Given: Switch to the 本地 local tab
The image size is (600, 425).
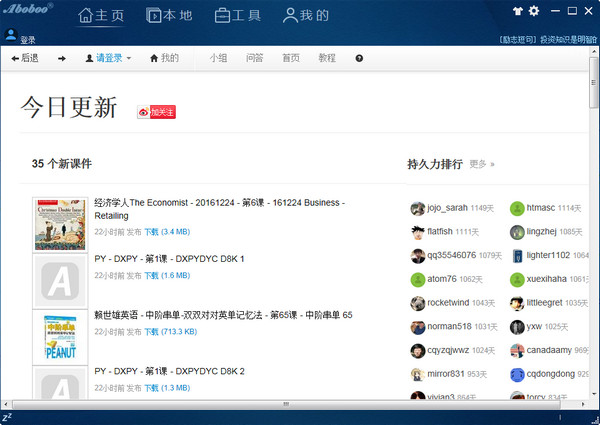Looking at the screenshot, I should (169, 16).
